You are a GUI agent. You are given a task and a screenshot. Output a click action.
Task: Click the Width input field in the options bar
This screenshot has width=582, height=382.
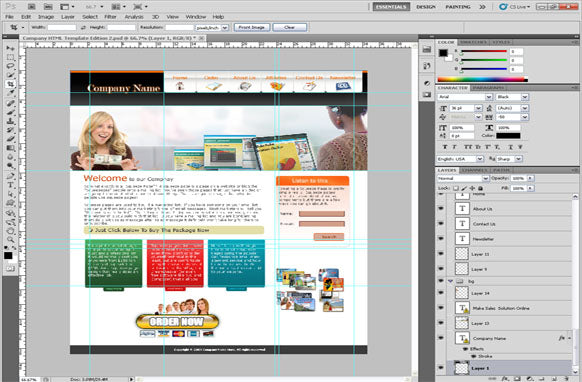click(62, 27)
